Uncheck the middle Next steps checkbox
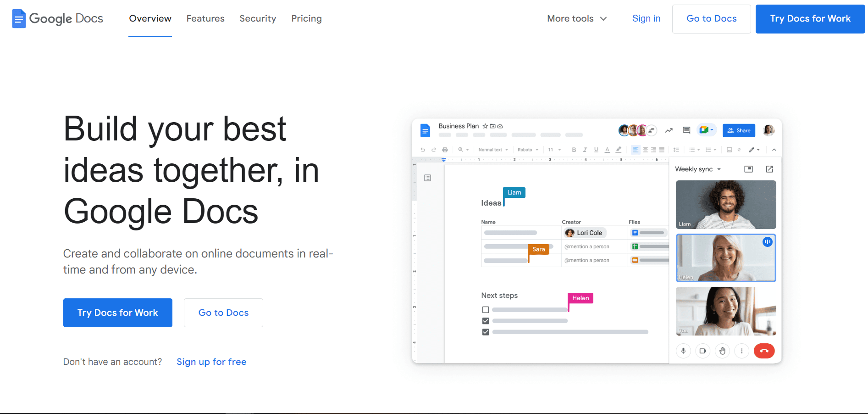Screen dimensions: 868x414 click(x=486, y=321)
